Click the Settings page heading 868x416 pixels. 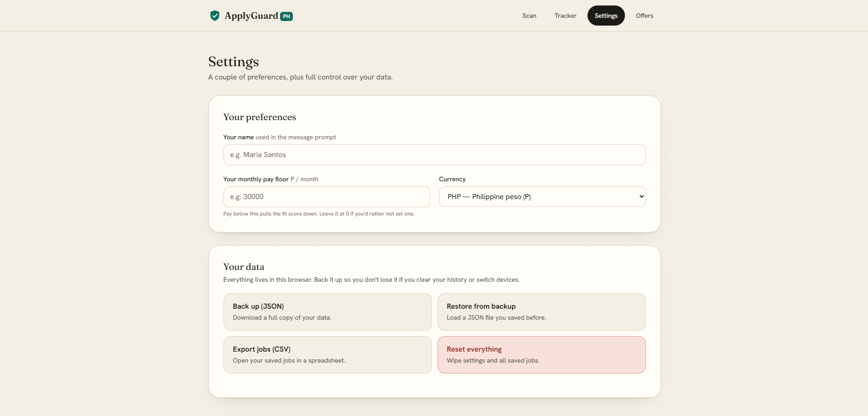tap(234, 62)
